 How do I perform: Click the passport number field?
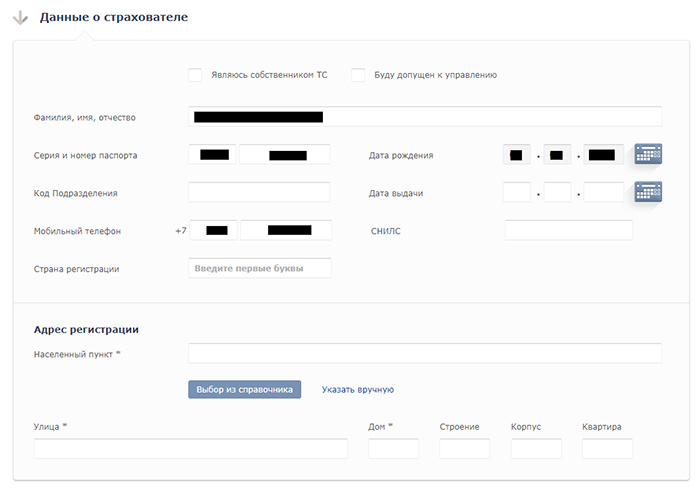click(x=285, y=154)
